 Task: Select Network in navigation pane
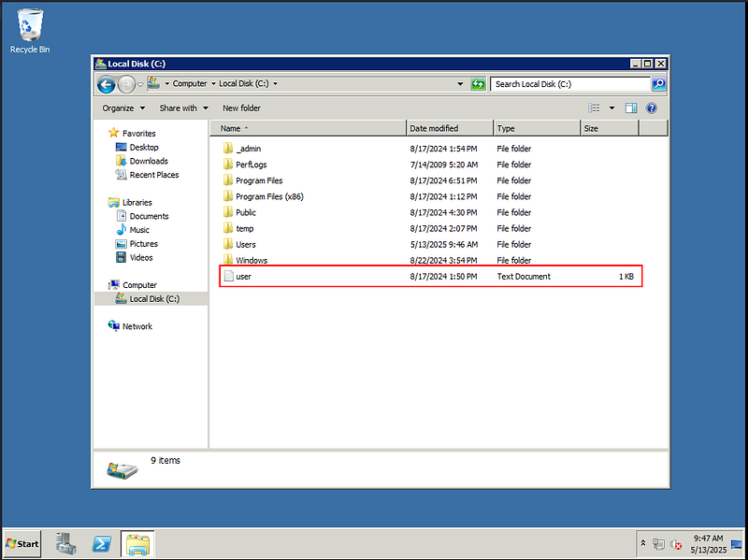click(137, 326)
